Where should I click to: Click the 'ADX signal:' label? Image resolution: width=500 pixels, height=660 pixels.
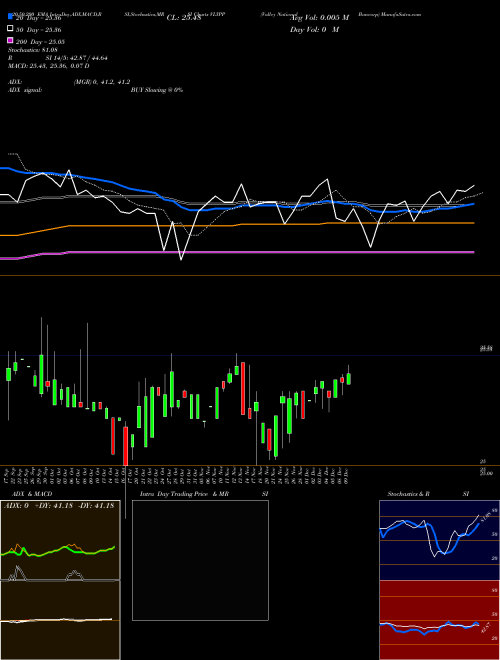point(25,90)
